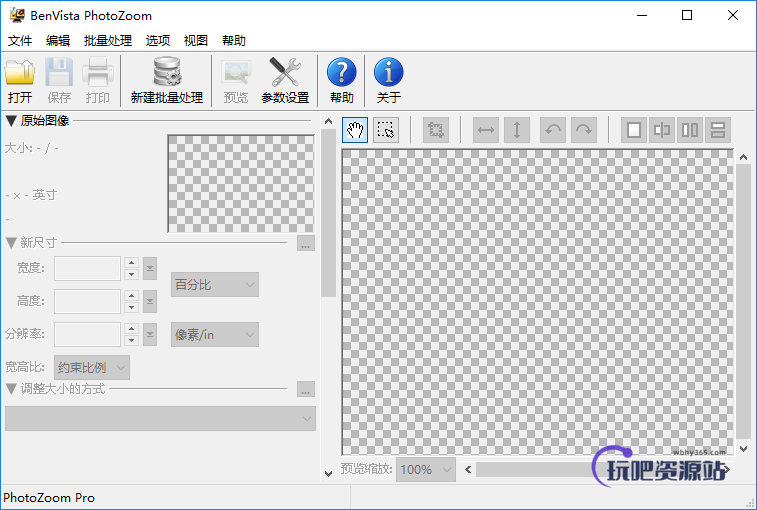Click the main preview checkerboard canvas
757x510 pixels.
point(537,302)
